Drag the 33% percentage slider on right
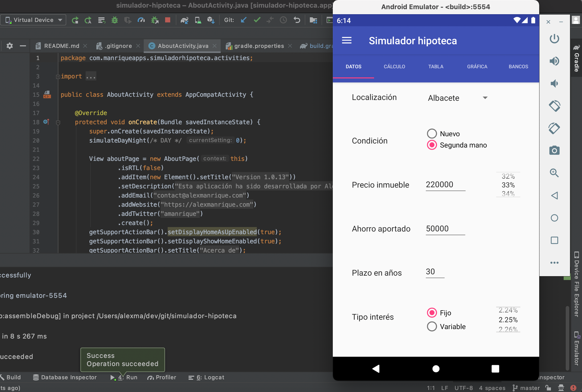This screenshot has height=392, width=582. 508,185
